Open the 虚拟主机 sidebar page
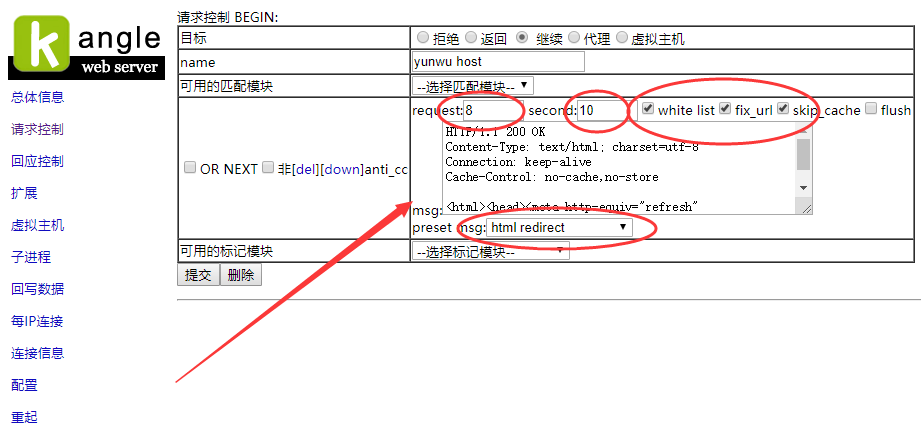This screenshot has width=921, height=430. point(37,225)
